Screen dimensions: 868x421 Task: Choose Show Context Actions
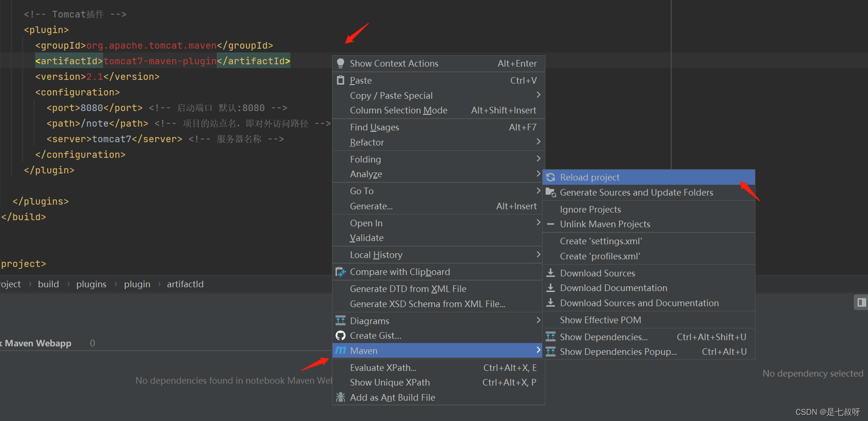tap(438, 63)
